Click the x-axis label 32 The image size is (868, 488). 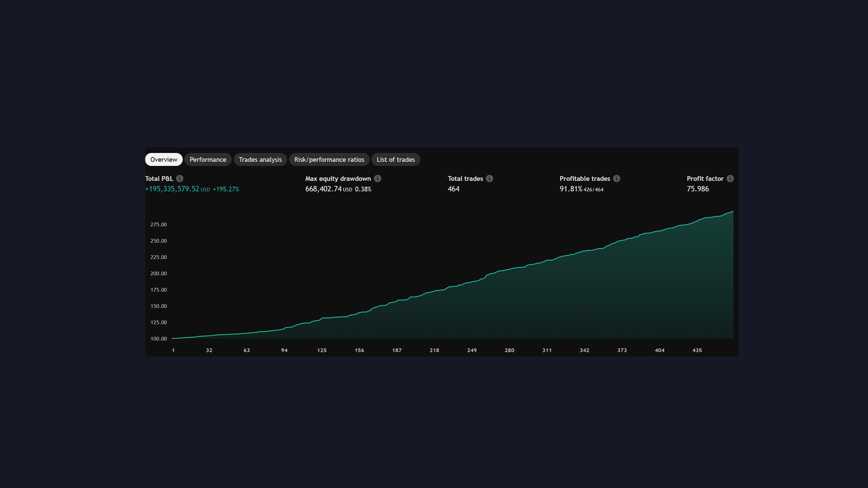point(209,350)
